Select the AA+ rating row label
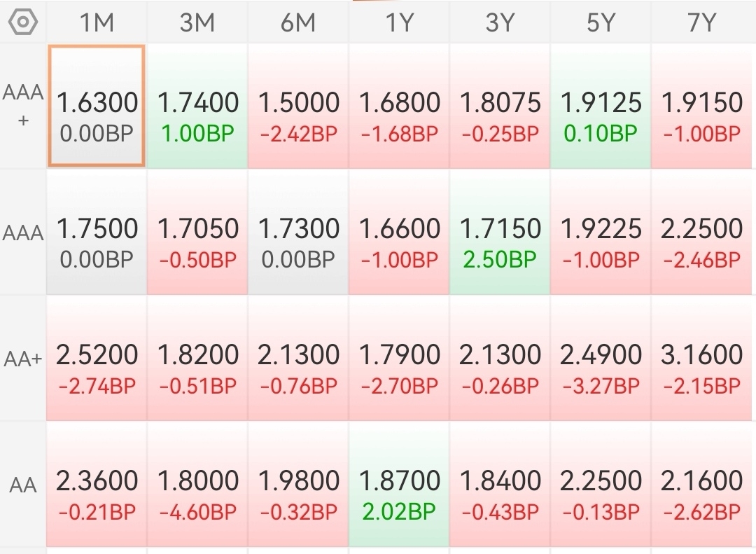The width and height of the screenshot is (756, 554). (22, 359)
